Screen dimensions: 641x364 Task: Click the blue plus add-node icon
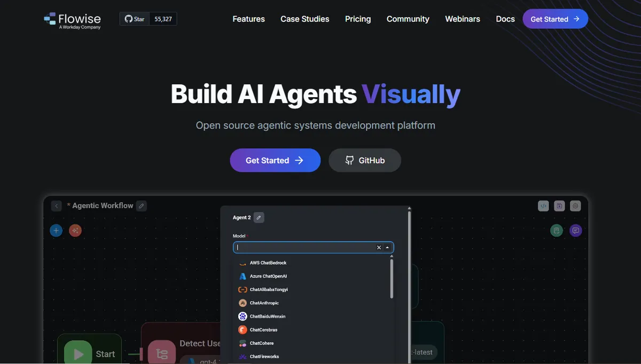coord(57,231)
